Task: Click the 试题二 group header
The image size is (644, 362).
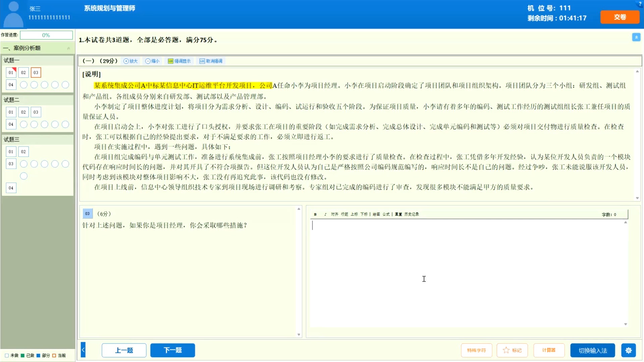Action: (x=38, y=100)
